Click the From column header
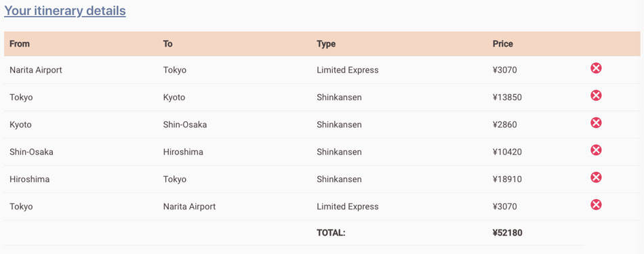The image size is (644, 254). [20, 43]
